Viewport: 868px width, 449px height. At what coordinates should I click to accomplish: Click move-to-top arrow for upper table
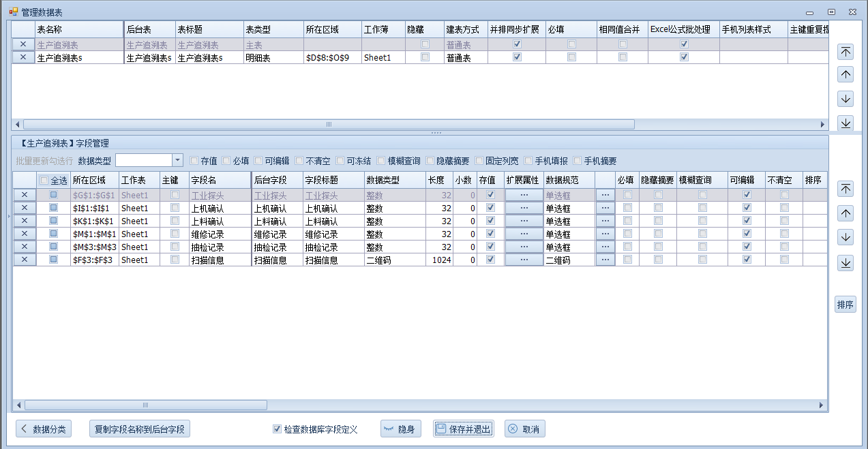pos(845,52)
